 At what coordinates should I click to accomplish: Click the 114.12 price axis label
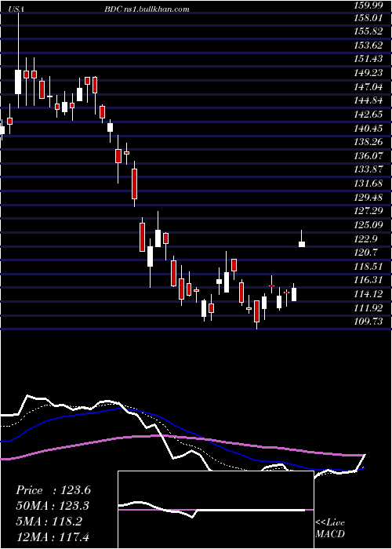tap(368, 294)
